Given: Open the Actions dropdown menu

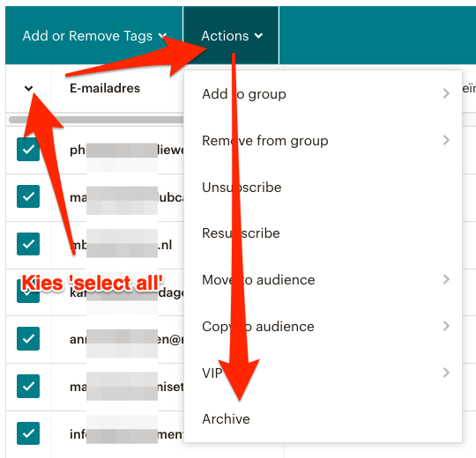Looking at the screenshot, I should [x=231, y=36].
